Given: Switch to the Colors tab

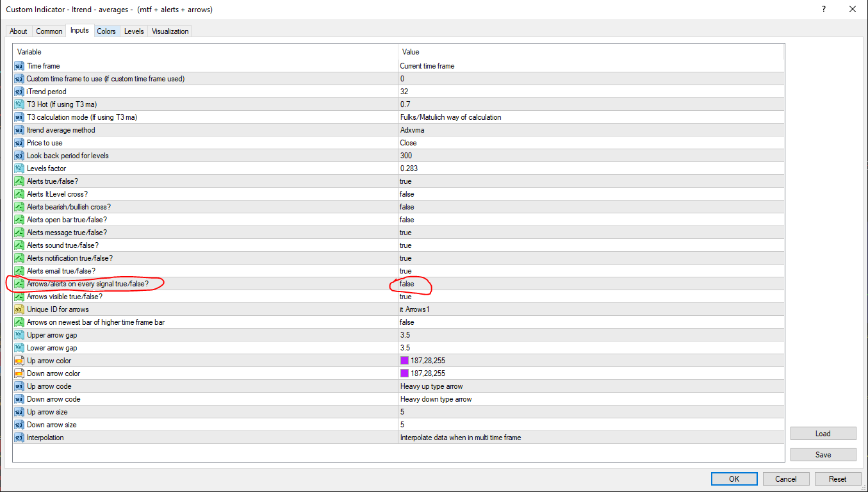Looking at the screenshot, I should [106, 31].
